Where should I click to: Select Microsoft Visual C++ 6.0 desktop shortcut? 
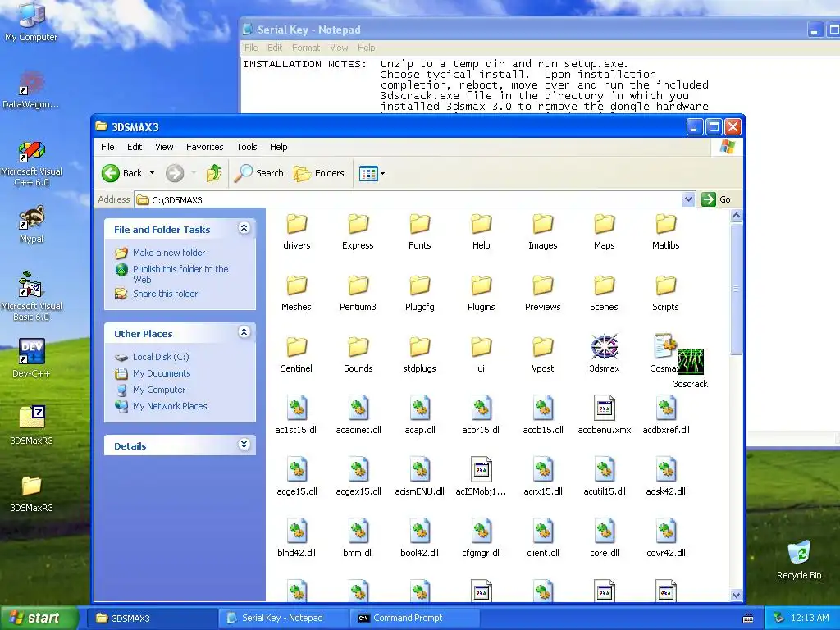[x=32, y=164]
